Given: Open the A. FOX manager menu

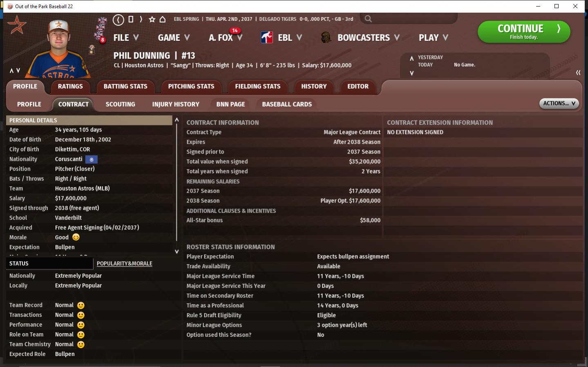Looking at the screenshot, I should click(225, 38).
